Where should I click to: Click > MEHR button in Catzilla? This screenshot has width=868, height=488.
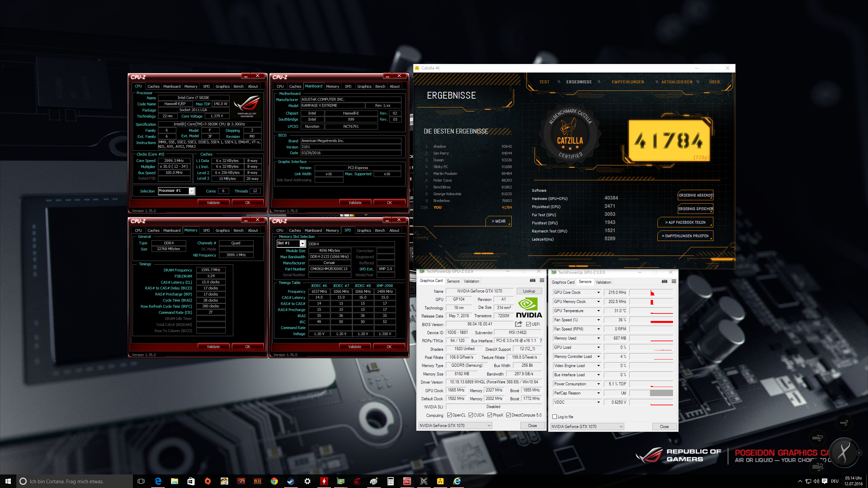pyautogui.click(x=498, y=221)
